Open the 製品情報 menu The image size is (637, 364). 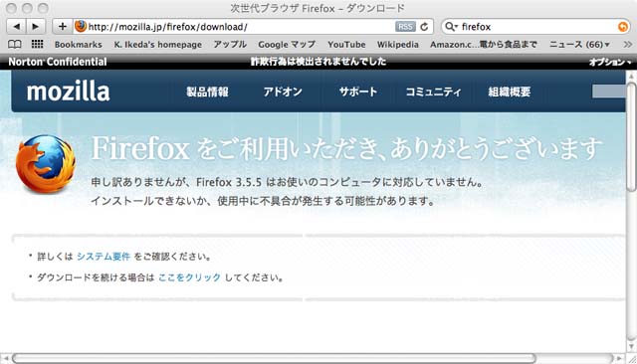[207, 92]
